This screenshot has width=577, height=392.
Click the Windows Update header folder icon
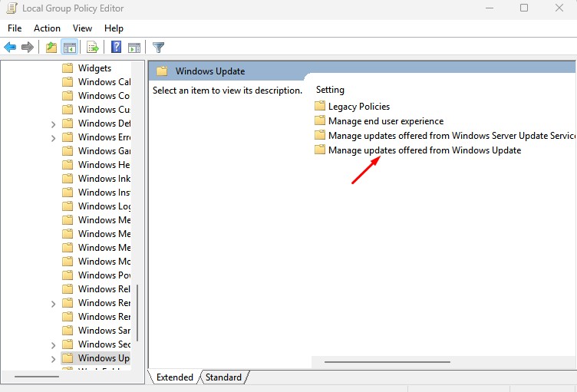[x=162, y=71]
